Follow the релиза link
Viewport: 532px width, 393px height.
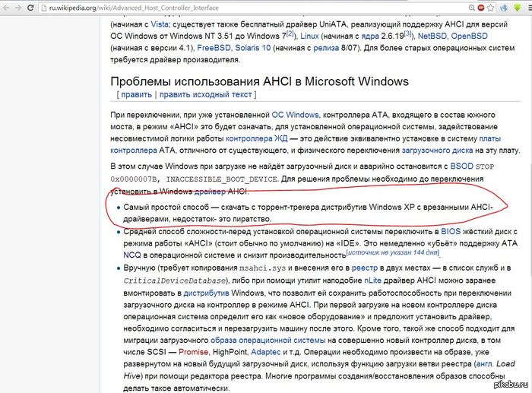[326, 48]
